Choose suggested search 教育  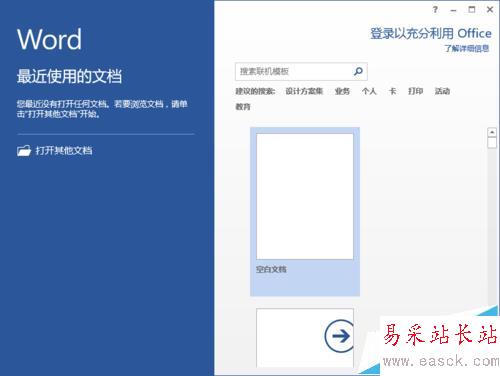(x=243, y=107)
